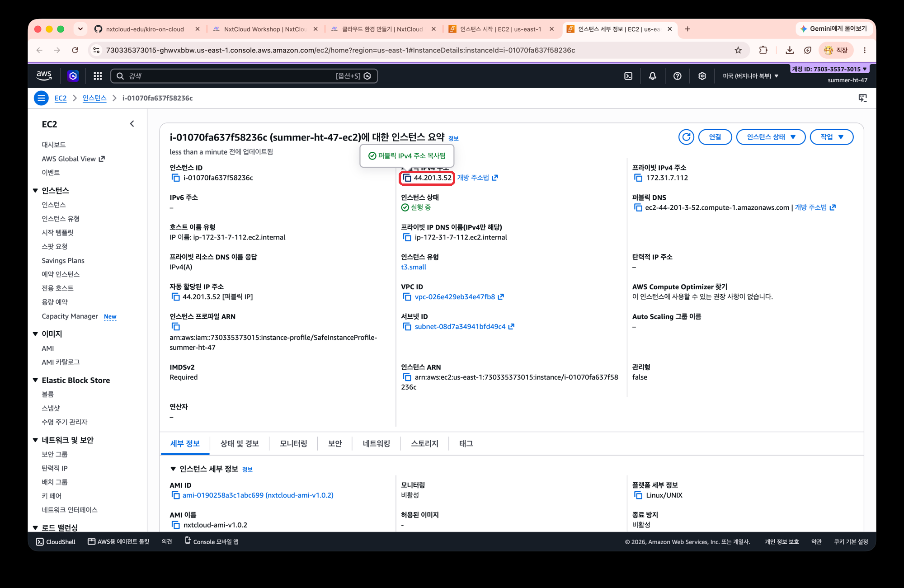Open the AWS home logo
The height and width of the screenshot is (588, 904).
(x=44, y=75)
